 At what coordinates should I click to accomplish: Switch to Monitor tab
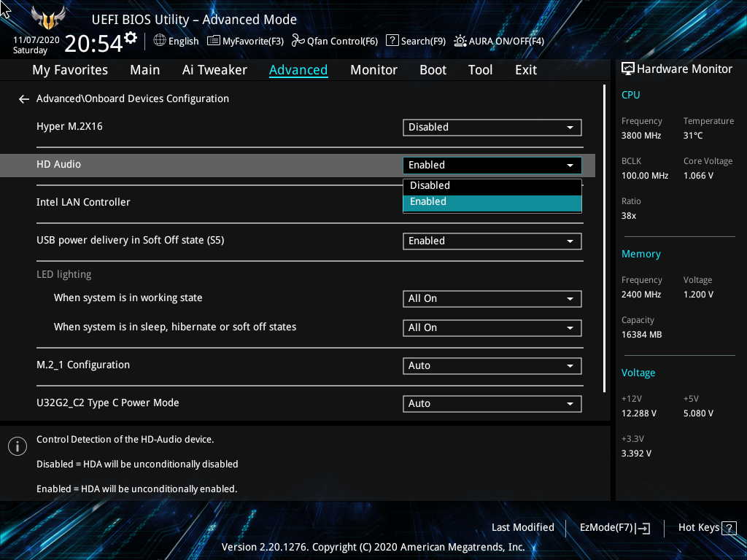373,70
